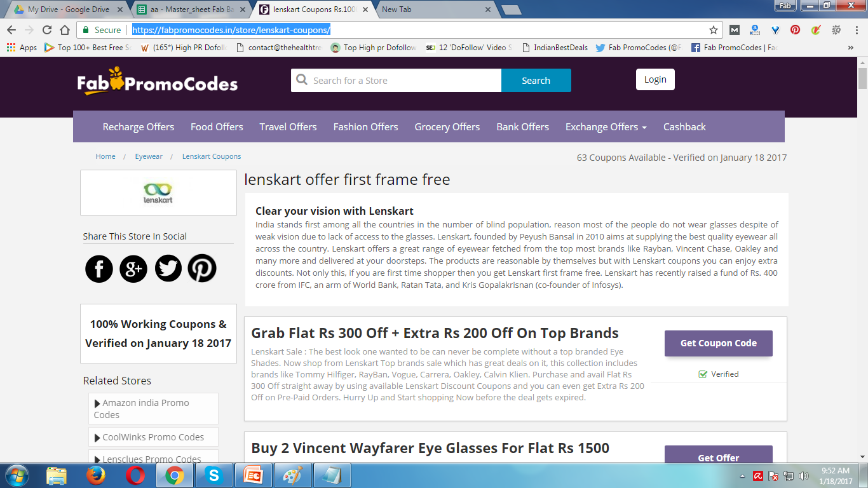
Task: Open Food Offers menu
Action: coord(217,127)
